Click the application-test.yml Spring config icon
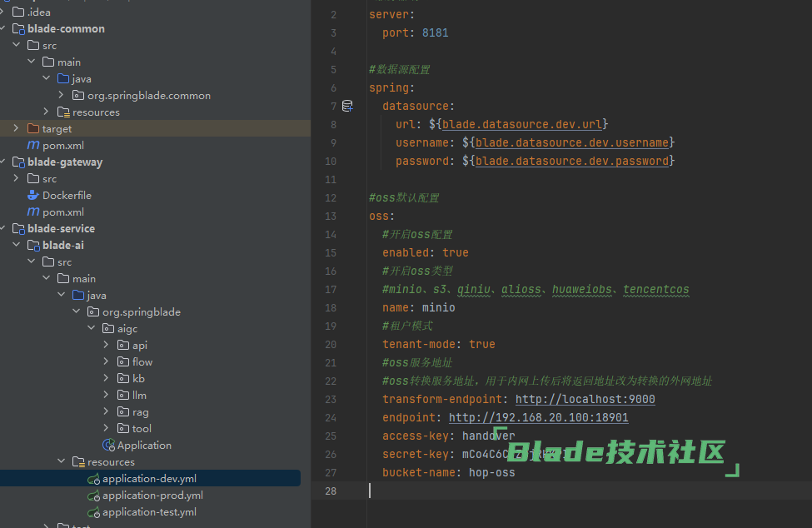The width and height of the screenshot is (812, 528). (94, 512)
